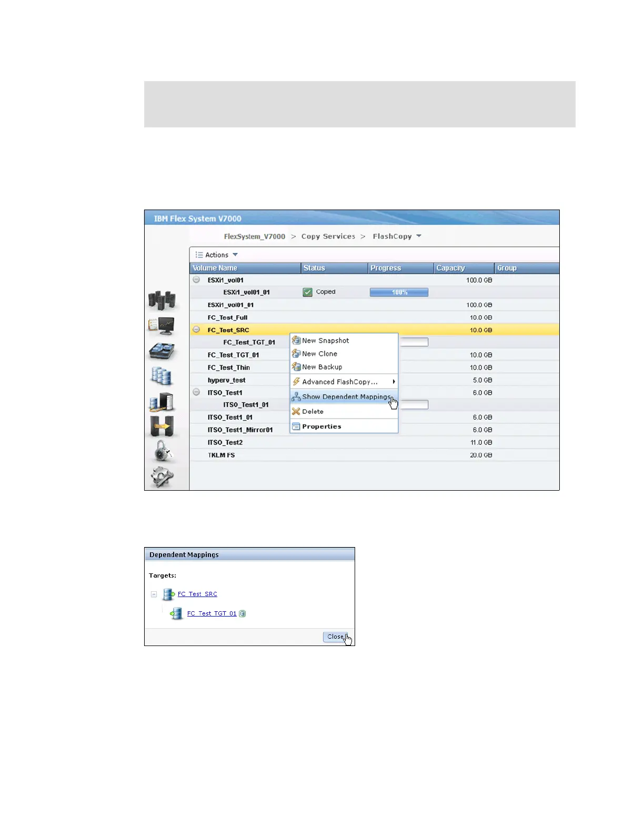Select New Backup from context menu
This screenshot has height=834, width=644.
click(344, 367)
